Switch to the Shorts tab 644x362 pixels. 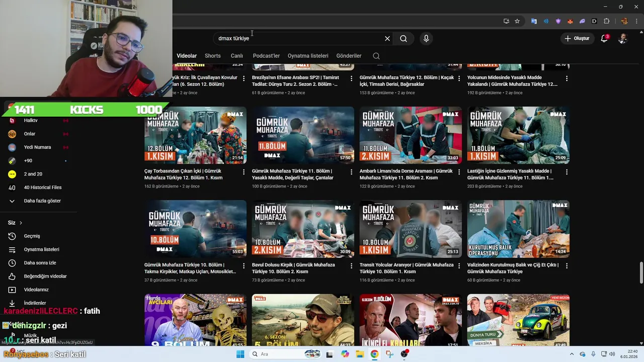click(212, 56)
